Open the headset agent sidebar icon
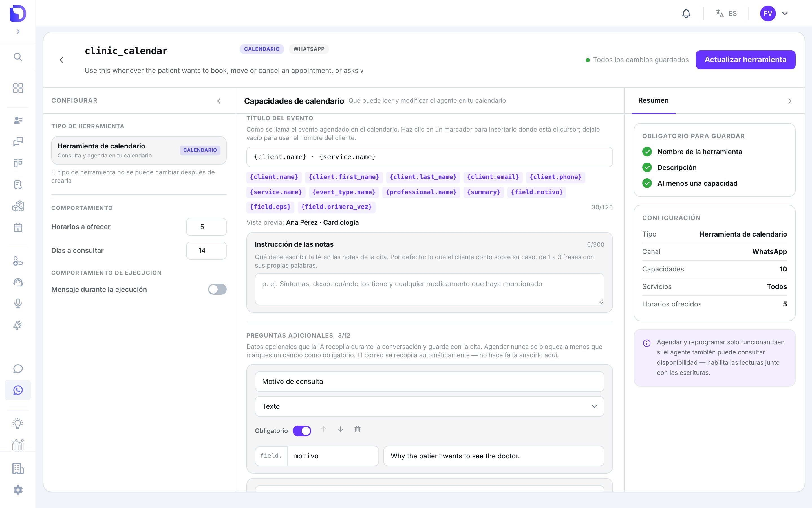Image resolution: width=812 pixels, height=508 pixels. (18, 282)
